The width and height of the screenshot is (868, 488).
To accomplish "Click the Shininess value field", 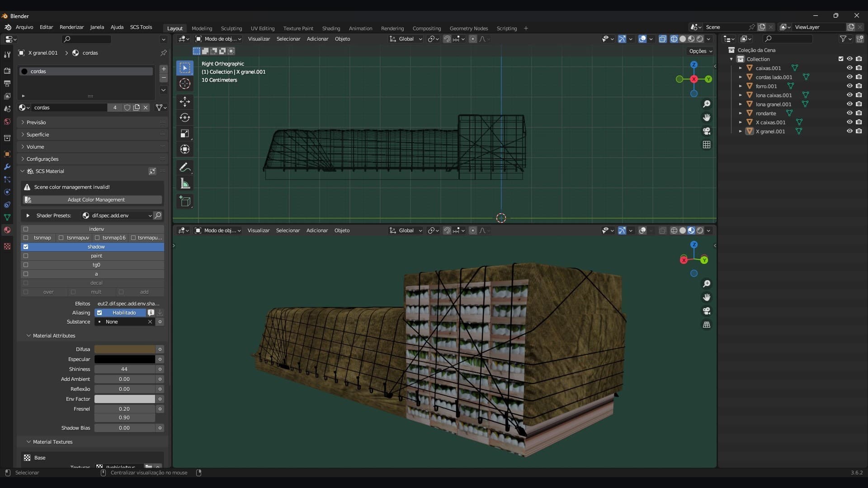I will coord(125,369).
